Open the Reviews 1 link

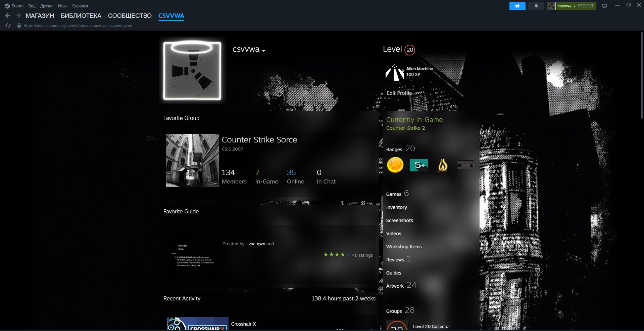point(398,259)
